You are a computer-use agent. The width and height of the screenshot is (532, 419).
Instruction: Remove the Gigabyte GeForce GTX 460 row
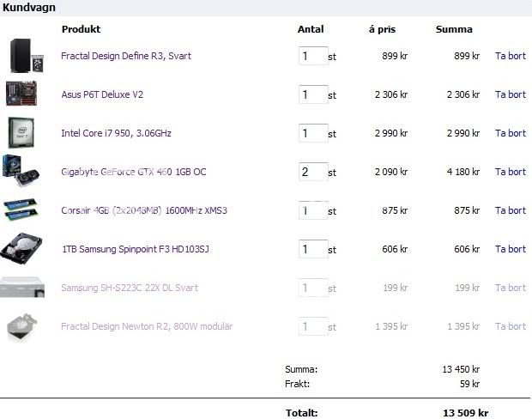[x=510, y=172]
